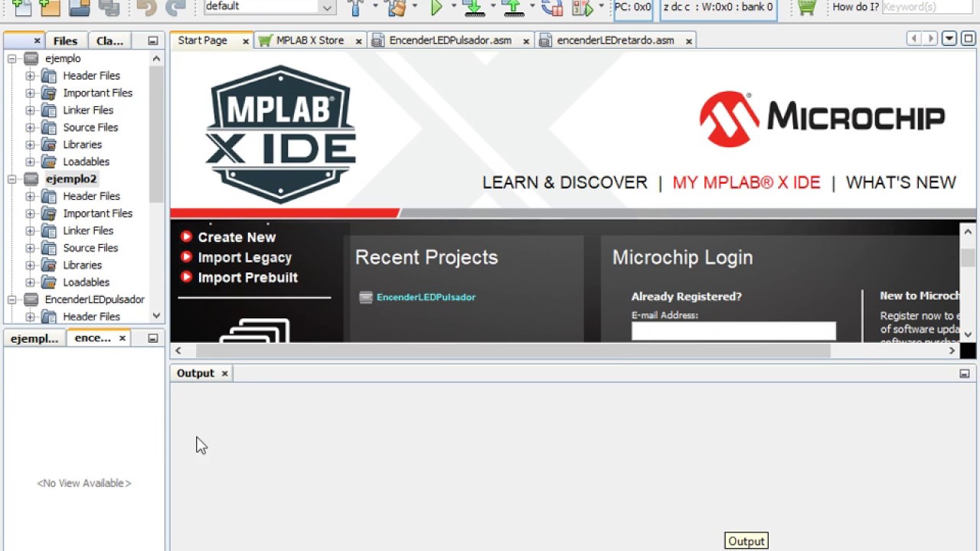The height and width of the screenshot is (551, 980).
Task: Click the Debug Project icon
Action: click(583, 8)
